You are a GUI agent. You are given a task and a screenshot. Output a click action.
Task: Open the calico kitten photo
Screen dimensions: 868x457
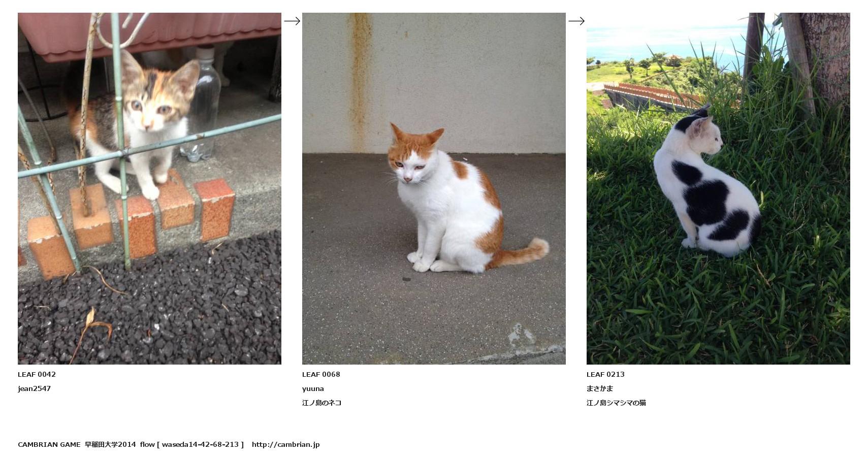[x=149, y=188]
